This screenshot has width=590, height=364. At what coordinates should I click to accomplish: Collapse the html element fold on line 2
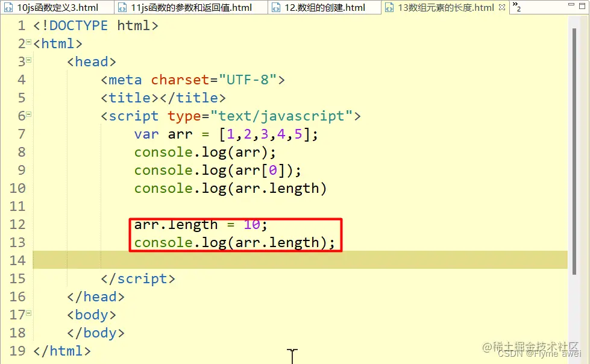click(x=28, y=42)
